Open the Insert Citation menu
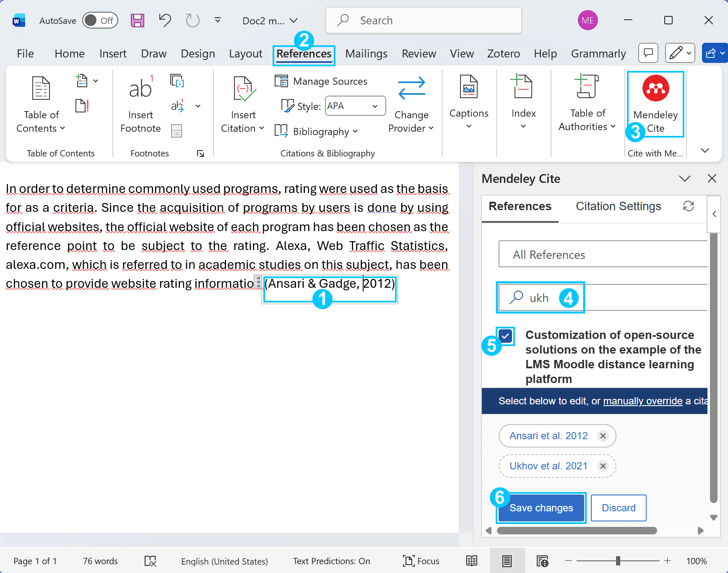Image resolution: width=728 pixels, height=573 pixels. click(243, 104)
